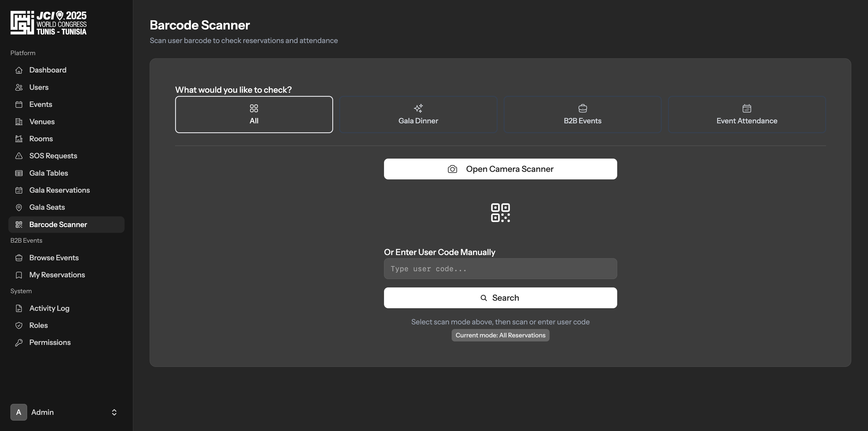Open the Dashboard menu item
Screen dimensions: 868x431
pyautogui.click(x=66, y=70)
